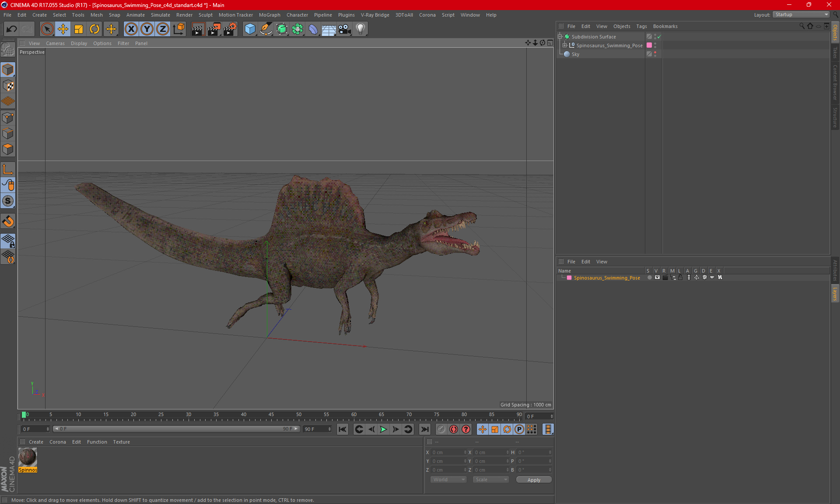Click the Apply button

[x=534, y=480]
